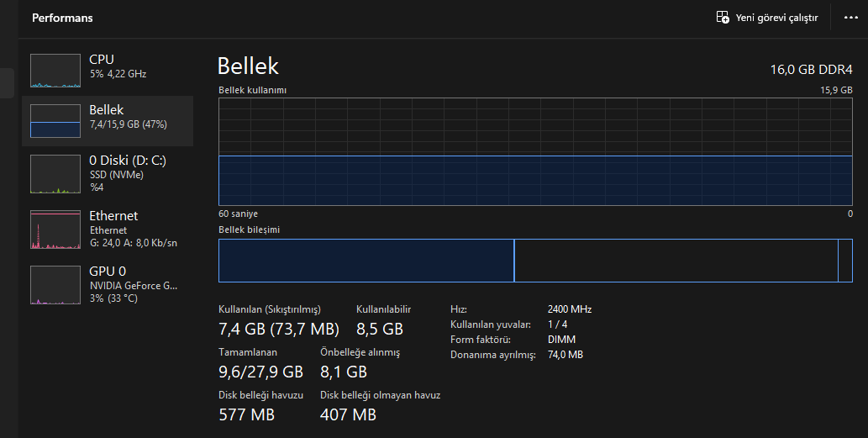Click the 16,0 GB DDR4 label

coord(812,70)
